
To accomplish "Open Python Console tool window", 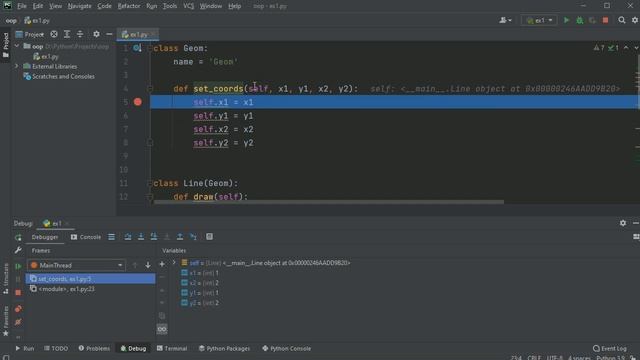I will pos(287,348).
